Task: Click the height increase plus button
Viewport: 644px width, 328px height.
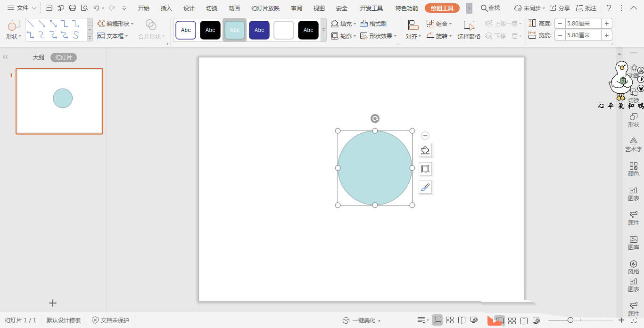Action: [607, 23]
